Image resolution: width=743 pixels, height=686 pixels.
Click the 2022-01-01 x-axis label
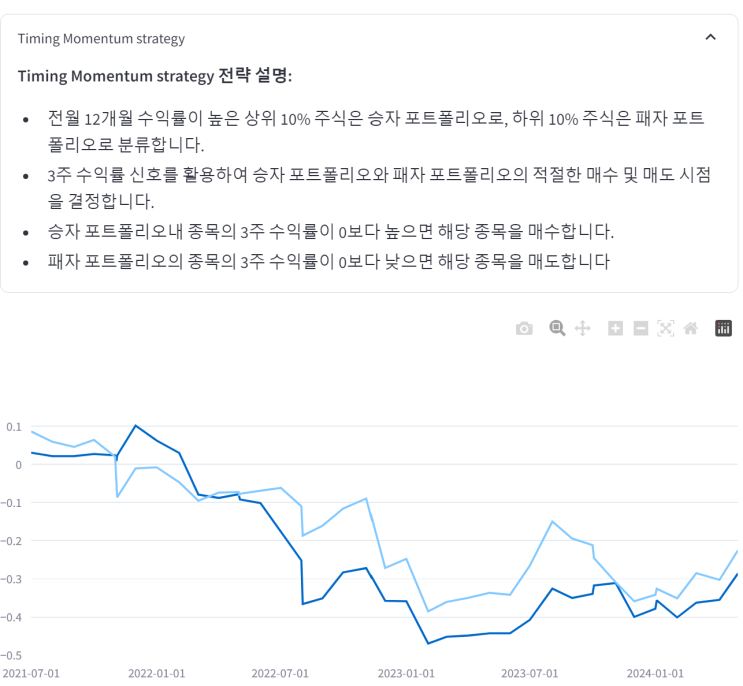tap(156, 673)
